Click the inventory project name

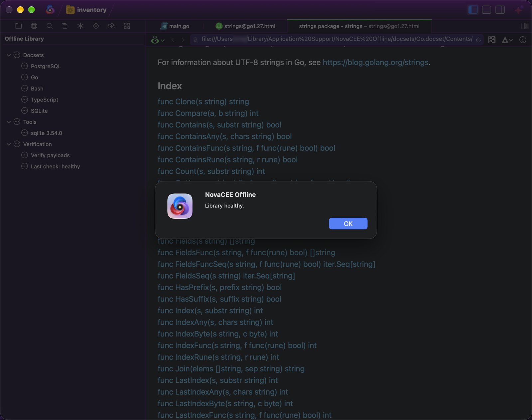coord(92,10)
